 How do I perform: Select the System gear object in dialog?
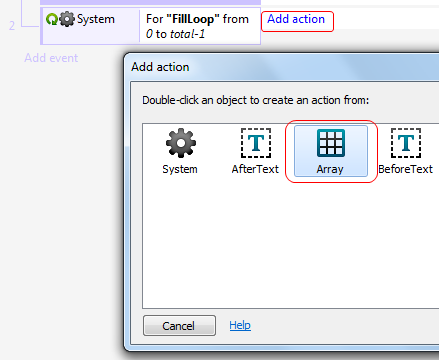(181, 143)
